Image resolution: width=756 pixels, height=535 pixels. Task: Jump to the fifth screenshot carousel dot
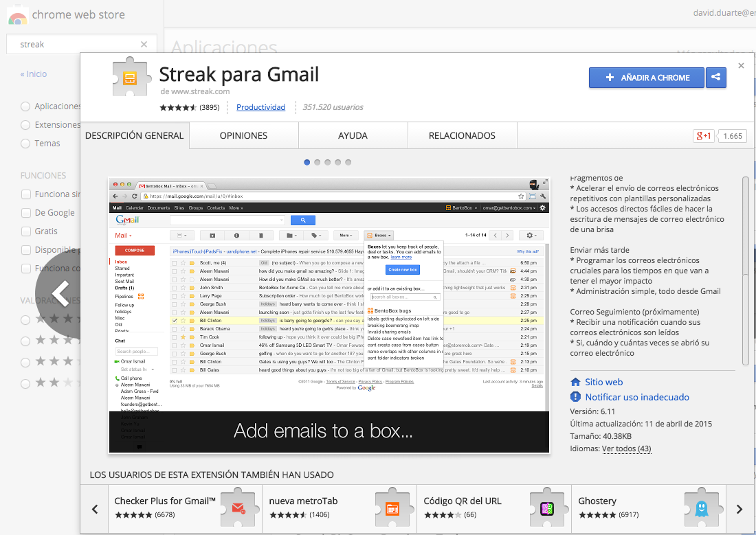(x=348, y=163)
